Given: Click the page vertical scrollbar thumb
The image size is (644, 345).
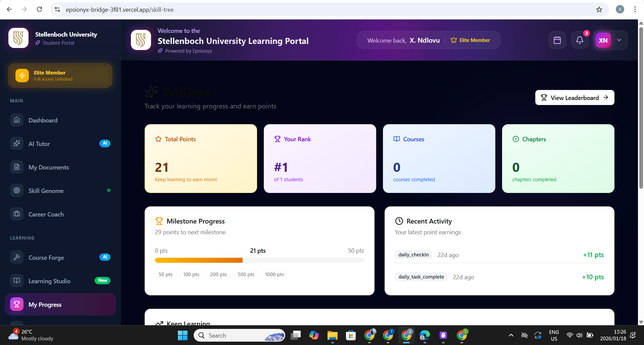Looking at the screenshot, I should pyautogui.click(x=641, y=107).
